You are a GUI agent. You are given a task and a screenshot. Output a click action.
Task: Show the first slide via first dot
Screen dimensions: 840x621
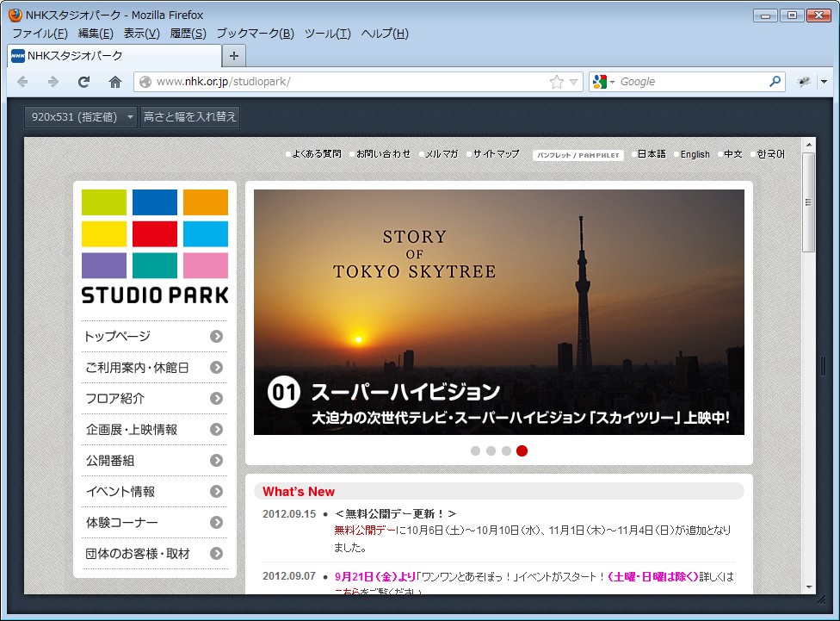click(x=475, y=451)
